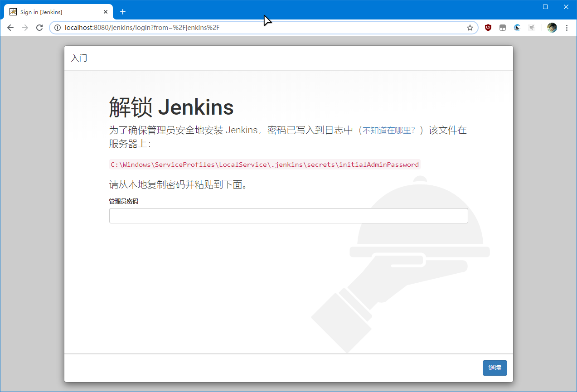Go back to the previous page
Screen dimensions: 577x392
pyautogui.click(x=10, y=28)
